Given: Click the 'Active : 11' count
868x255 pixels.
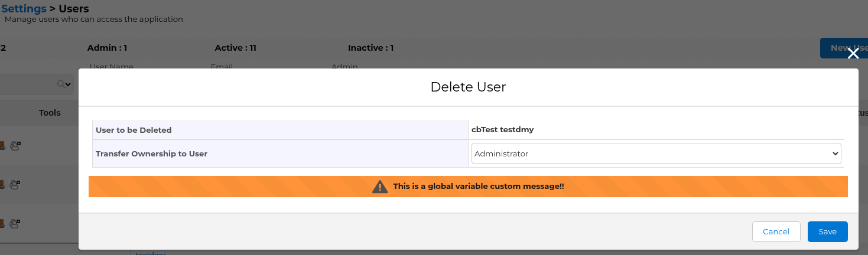Looking at the screenshot, I should pos(235,48).
